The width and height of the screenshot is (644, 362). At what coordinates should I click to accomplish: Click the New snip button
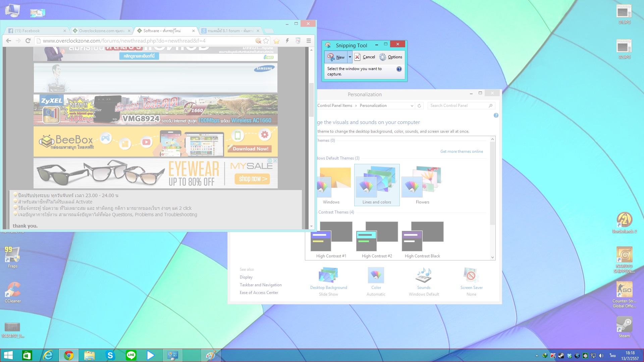pos(336,57)
